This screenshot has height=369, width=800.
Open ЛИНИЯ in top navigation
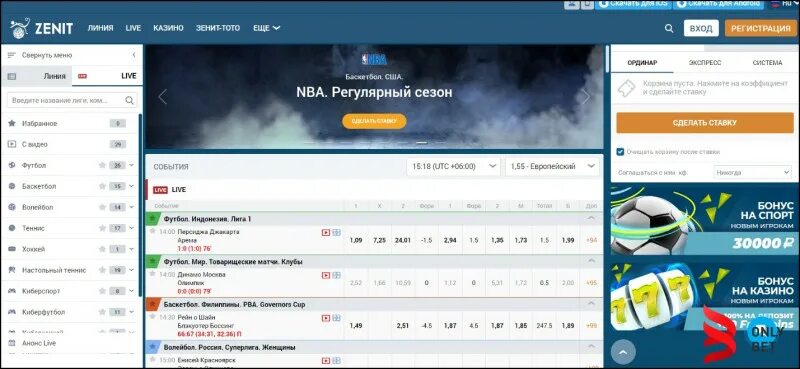[101, 28]
